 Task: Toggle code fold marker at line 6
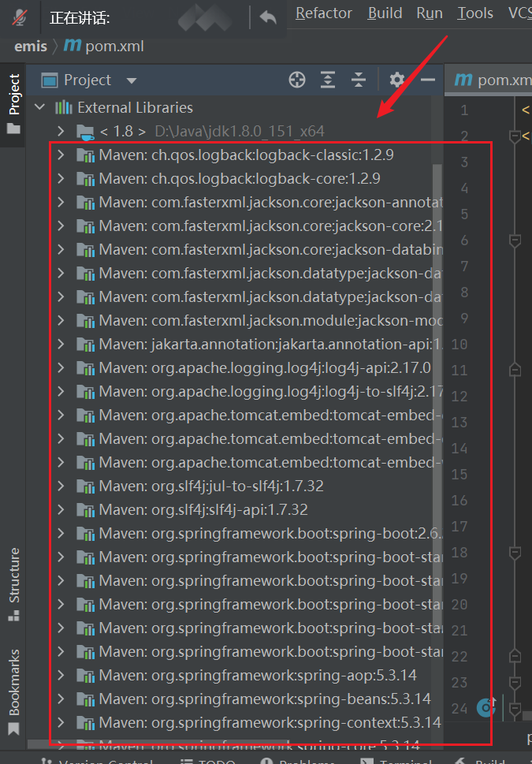(515, 240)
